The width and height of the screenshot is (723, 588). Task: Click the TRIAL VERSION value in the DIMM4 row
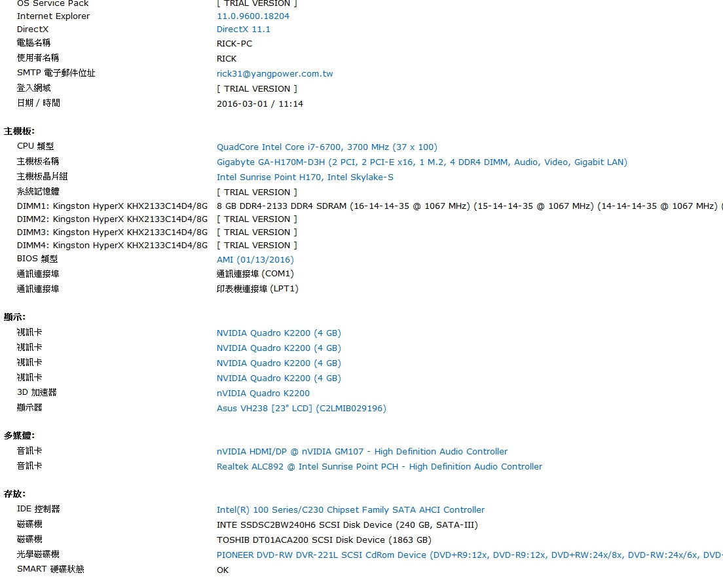[x=257, y=246]
